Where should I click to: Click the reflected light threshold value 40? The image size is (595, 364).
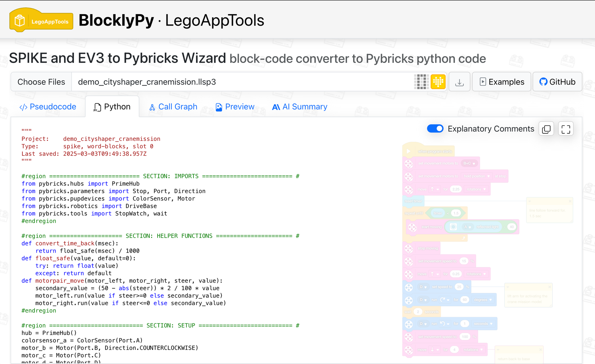click(x=511, y=227)
